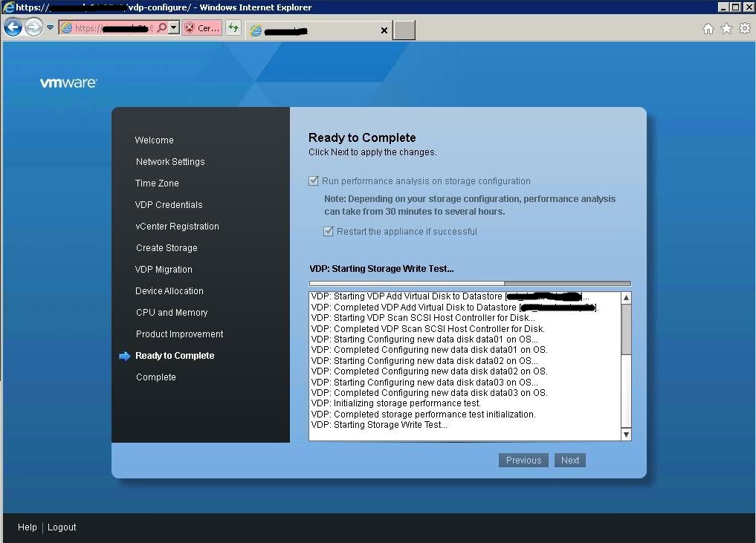This screenshot has height=543, width=756.
Task: Minimize the Internet Explorer window
Action: click(723, 7)
